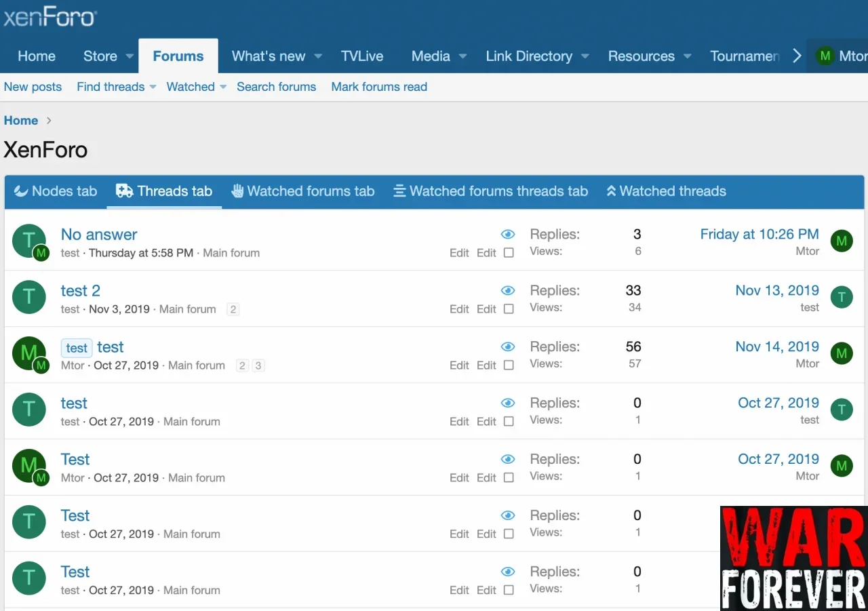This screenshot has width=868, height=611.
Task: Open the Watched forums tab
Action: click(x=302, y=191)
